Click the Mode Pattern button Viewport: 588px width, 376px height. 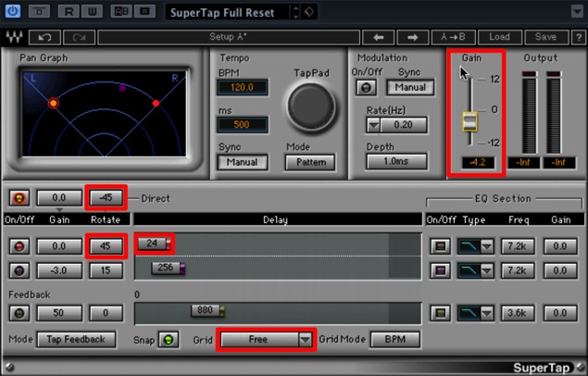coord(310,162)
